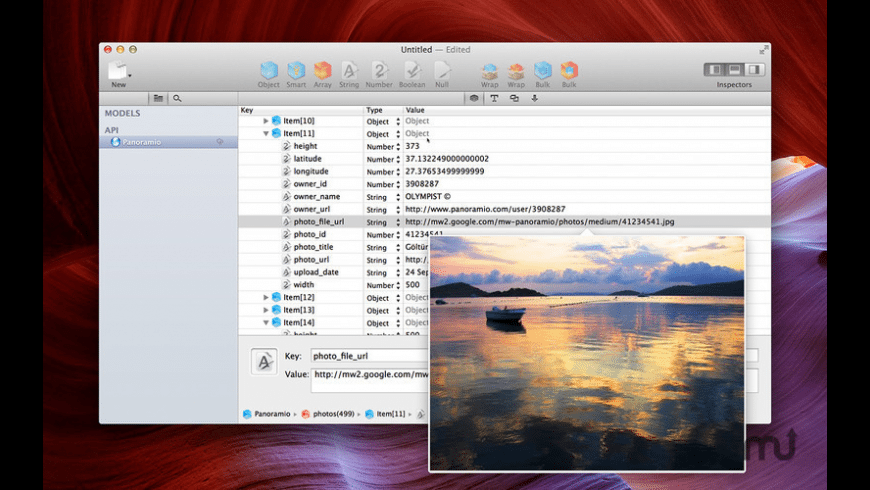Click the search magnifier icon in sidebar bar
Viewport: 870px width, 490px height.
pos(177,98)
